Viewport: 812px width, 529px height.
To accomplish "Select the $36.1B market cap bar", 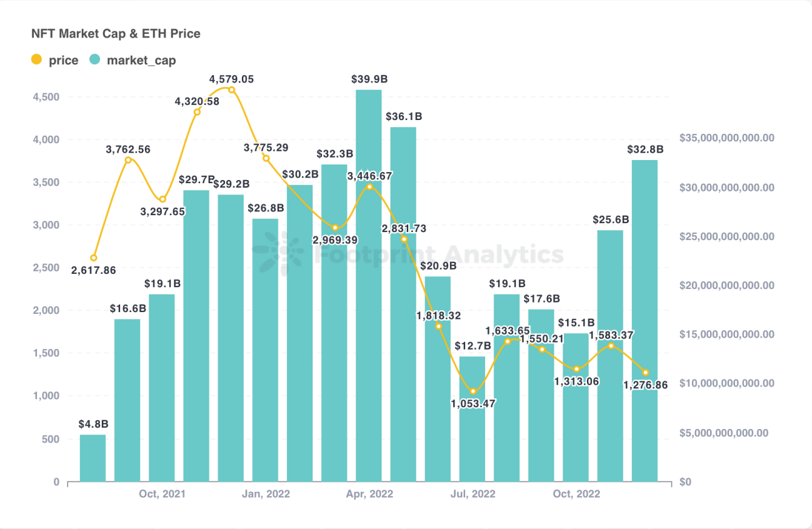I will (x=403, y=304).
